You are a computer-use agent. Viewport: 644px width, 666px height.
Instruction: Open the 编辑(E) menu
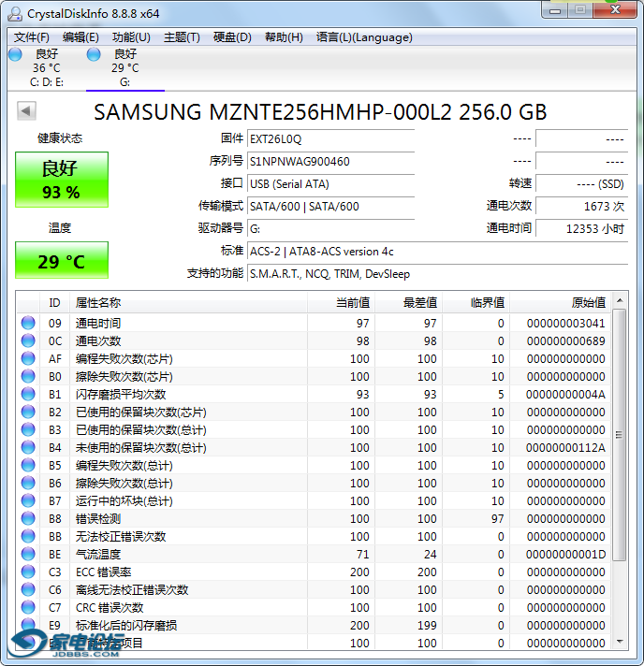click(80, 37)
